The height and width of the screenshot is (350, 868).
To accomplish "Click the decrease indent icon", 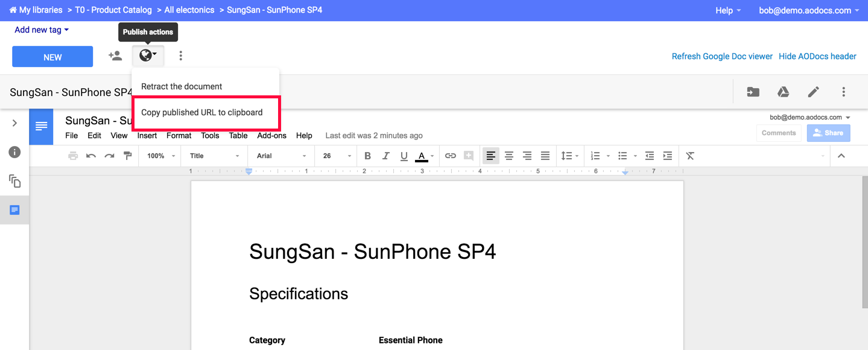I will (x=649, y=156).
